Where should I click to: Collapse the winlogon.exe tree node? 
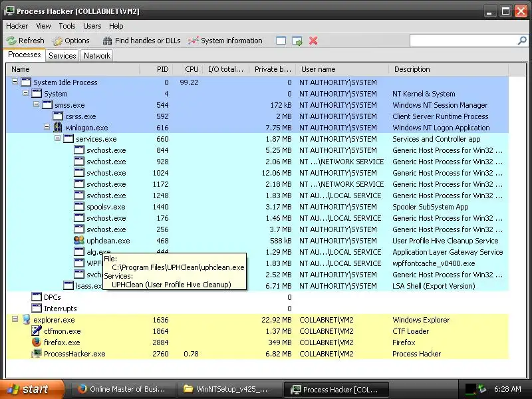(47, 127)
